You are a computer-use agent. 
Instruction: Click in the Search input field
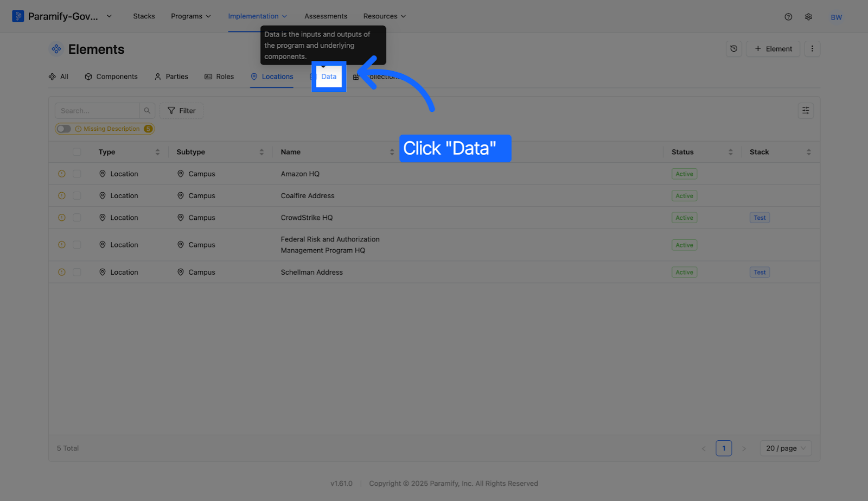[x=97, y=111]
